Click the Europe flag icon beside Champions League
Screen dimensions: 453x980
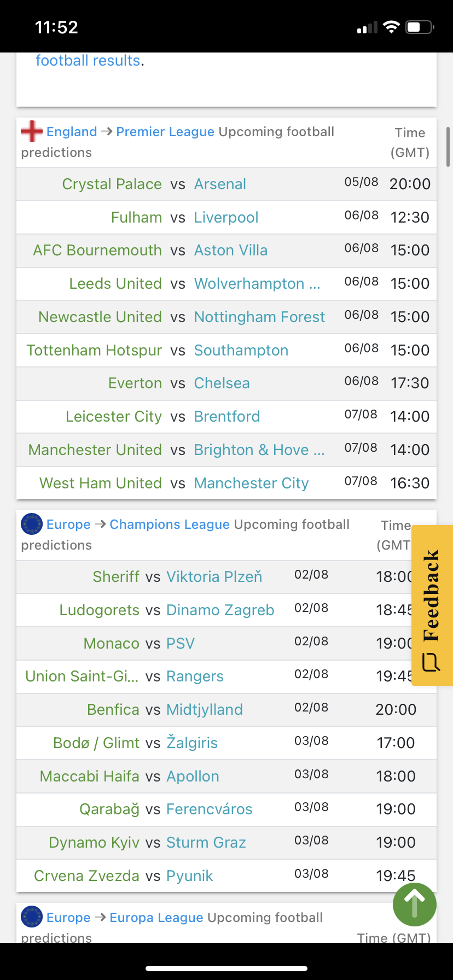[x=31, y=524]
